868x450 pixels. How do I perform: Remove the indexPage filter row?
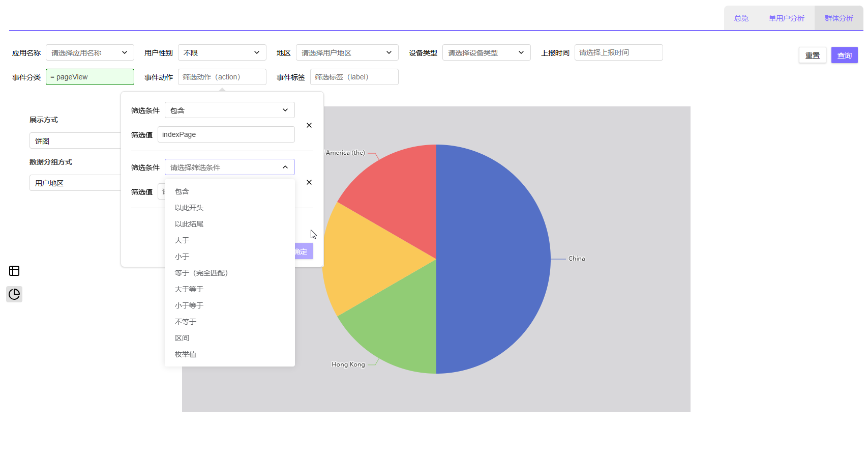pyautogui.click(x=309, y=125)
